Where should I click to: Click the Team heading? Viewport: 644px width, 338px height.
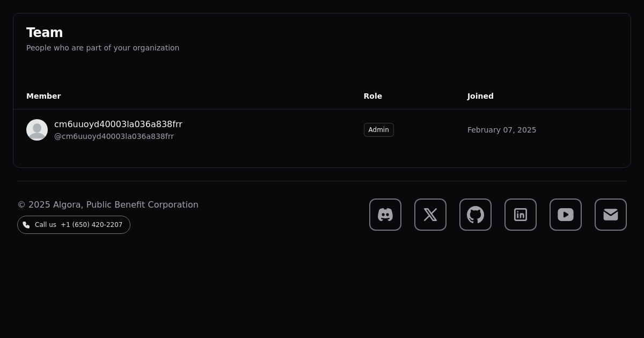(45, 33)
